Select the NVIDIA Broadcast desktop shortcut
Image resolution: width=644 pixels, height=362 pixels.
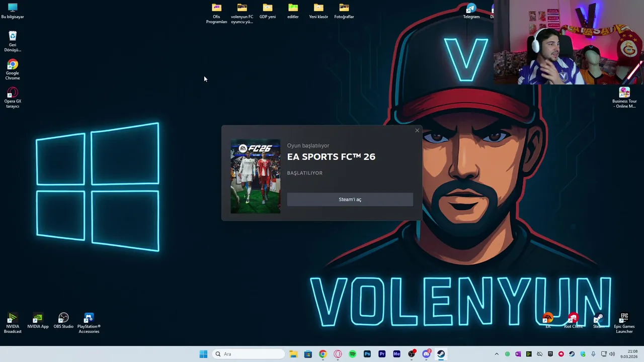point(13,323)
